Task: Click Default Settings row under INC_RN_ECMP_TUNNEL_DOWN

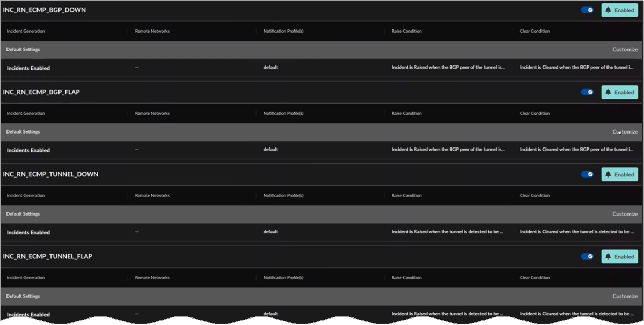Action: coord(322,214)
